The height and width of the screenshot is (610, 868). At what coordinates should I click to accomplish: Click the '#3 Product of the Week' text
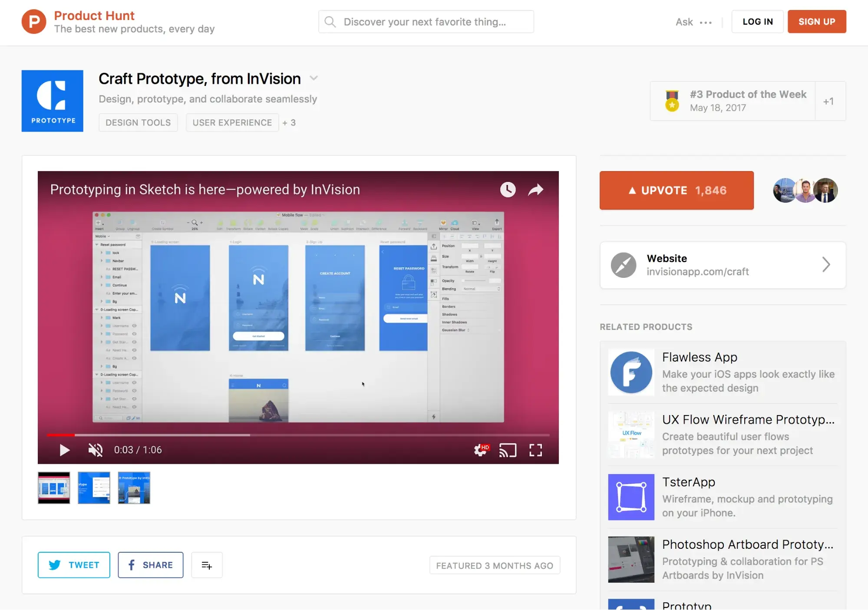click(748, 95)
